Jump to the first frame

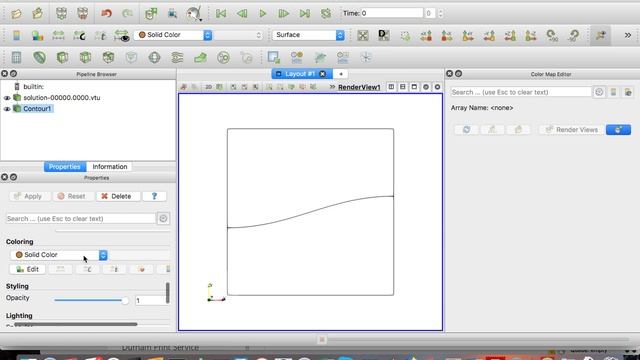pyautogui.click(x=221, y=14)
